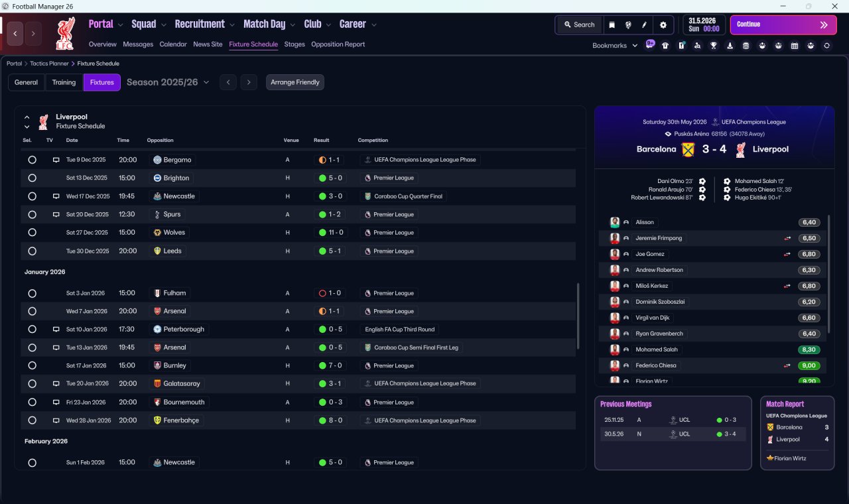Click the trophy bookmark icon
This screenshot has width=849, height=504.
714,46
